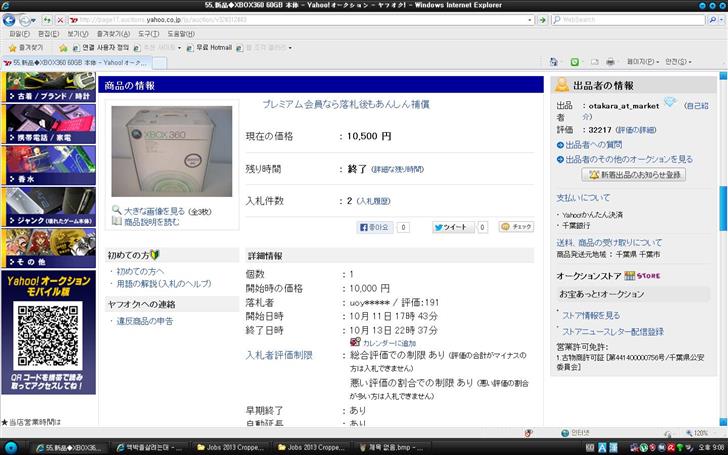Click the browser Forward arrow button
The height and width of the screenshot is (455, 728).
point(24,20)
